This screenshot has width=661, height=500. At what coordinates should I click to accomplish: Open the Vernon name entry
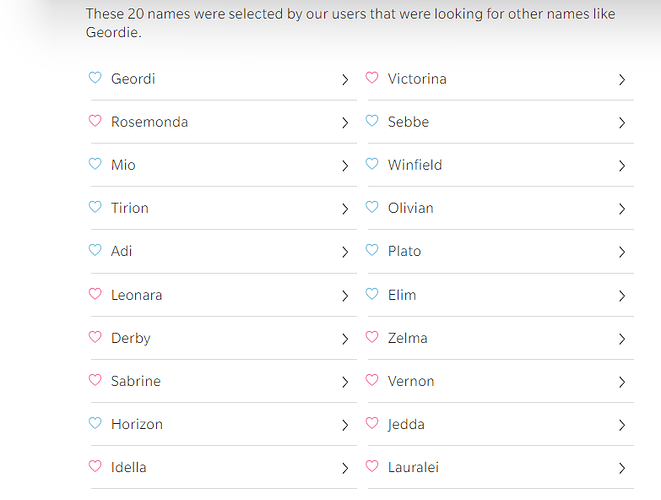pyautogui.click(x=500, y=381)
